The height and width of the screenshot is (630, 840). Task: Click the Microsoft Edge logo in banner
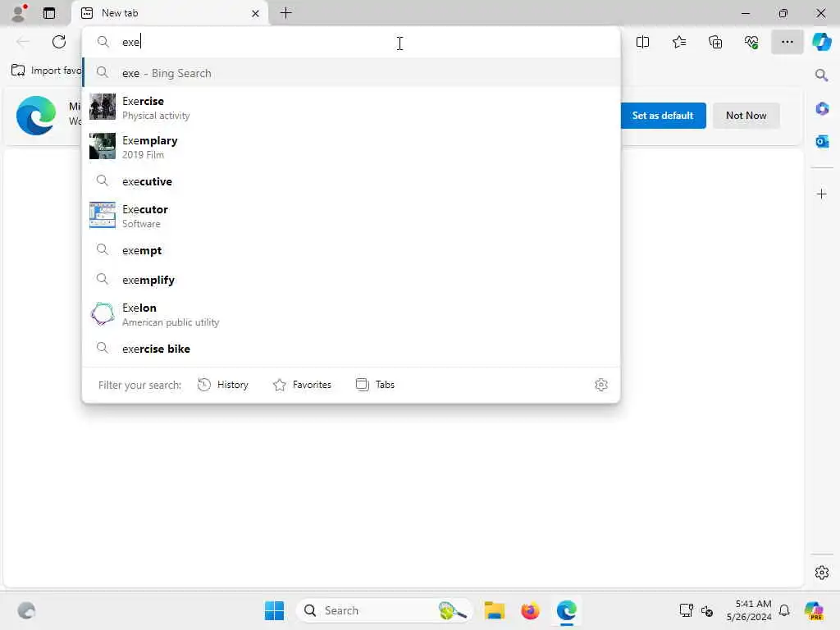pyautogui.click(x=36, y=115)
